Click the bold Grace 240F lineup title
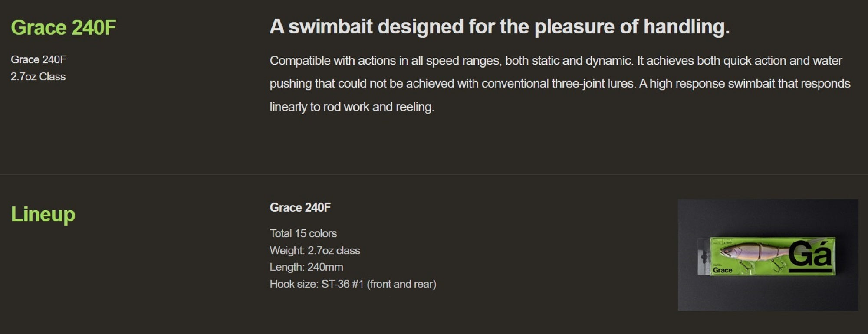The height and width of the screenshot is (334, 868). [300, 208]
